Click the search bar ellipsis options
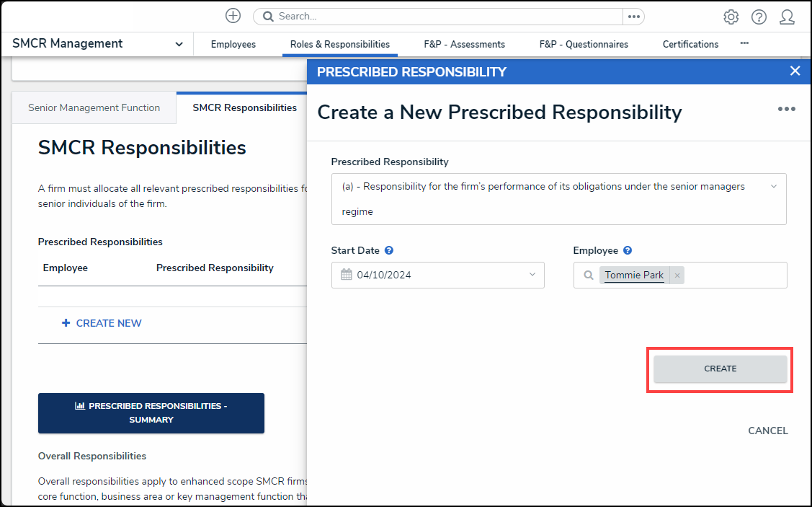The width and height of the screenshot is (812, 507). (633, 17)
